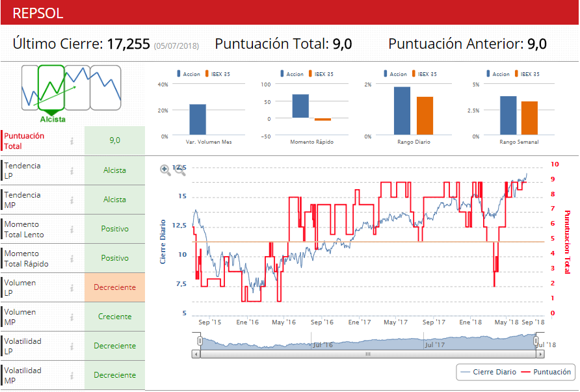Click the date (05/07/2018)

point(176,46)
